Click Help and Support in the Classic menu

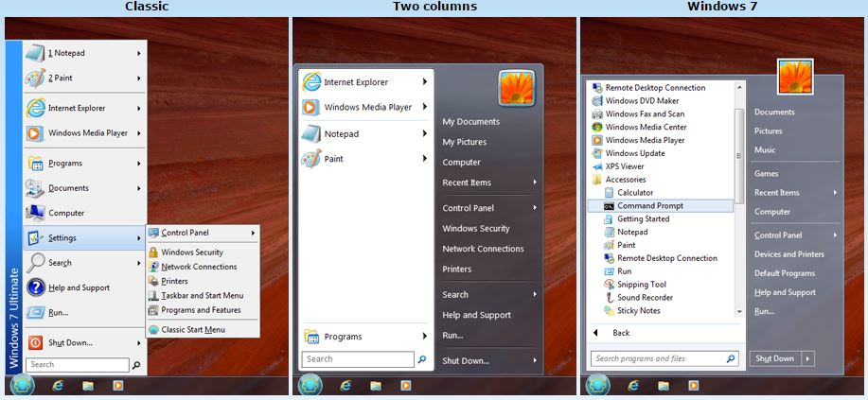point(79,287)
